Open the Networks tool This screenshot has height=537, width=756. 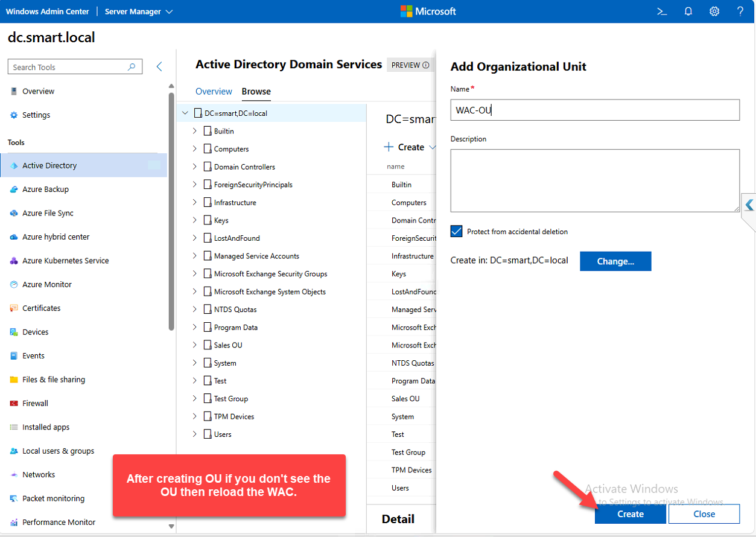[x=39, y=475]
